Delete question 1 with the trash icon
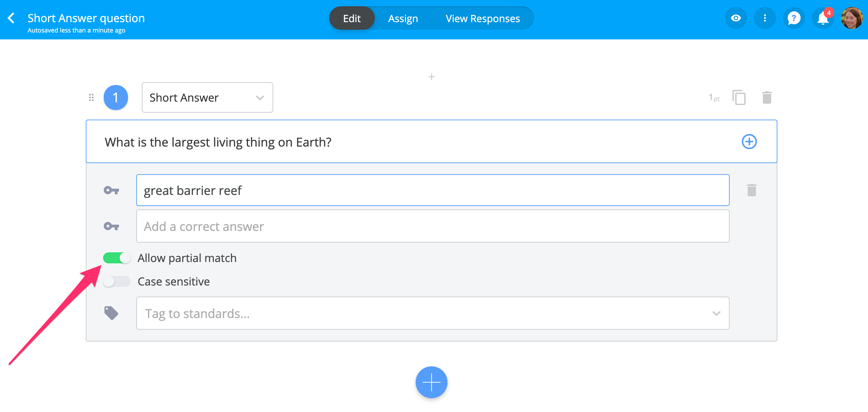The width and height of the screenshot is (868, 412). [767, 97]
